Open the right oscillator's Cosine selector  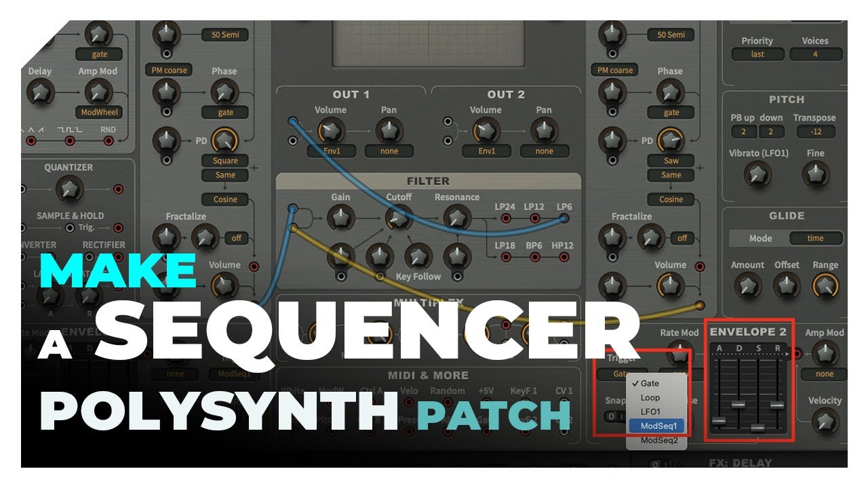tap(671, 199)
